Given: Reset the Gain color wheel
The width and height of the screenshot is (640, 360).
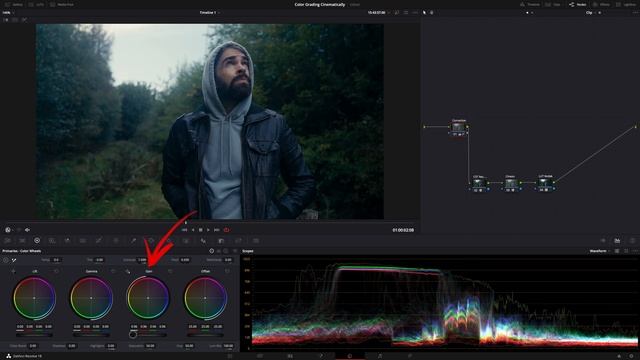Looking at the screenshot, I should tap(170, 271).
